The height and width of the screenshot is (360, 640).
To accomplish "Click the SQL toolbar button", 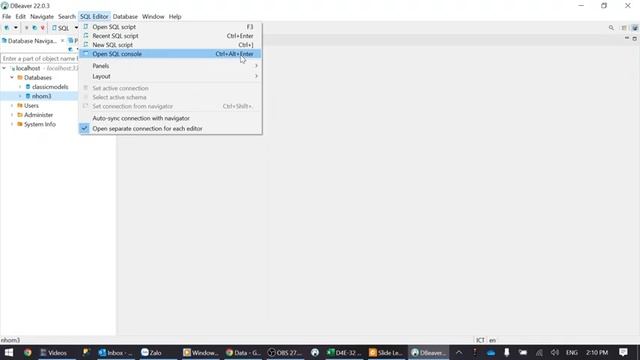I will 61,28.
